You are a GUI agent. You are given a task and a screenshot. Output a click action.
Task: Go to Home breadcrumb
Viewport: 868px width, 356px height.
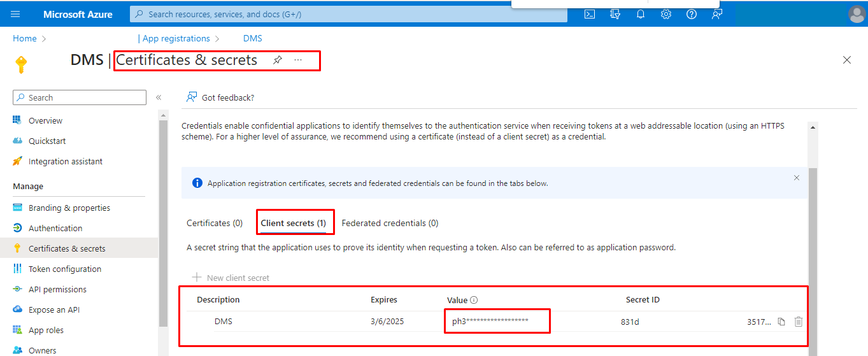pyautogui.click(x=25, y=38)
